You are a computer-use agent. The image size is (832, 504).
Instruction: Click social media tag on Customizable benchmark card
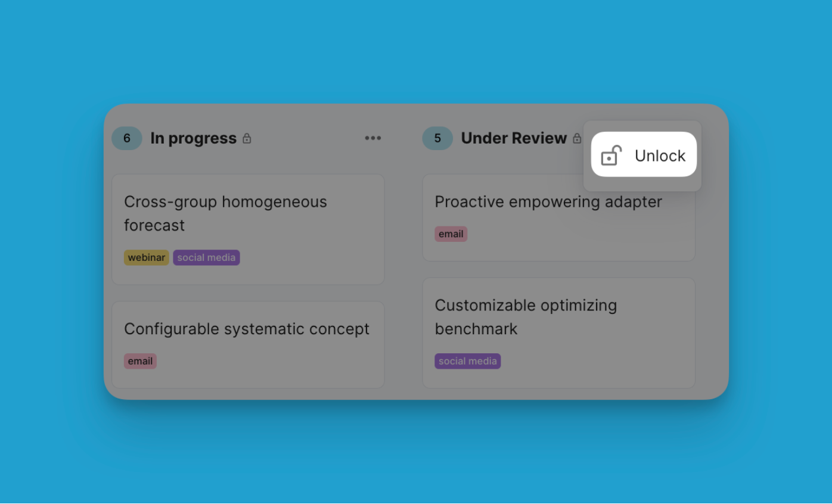click(x=467, y=361)
